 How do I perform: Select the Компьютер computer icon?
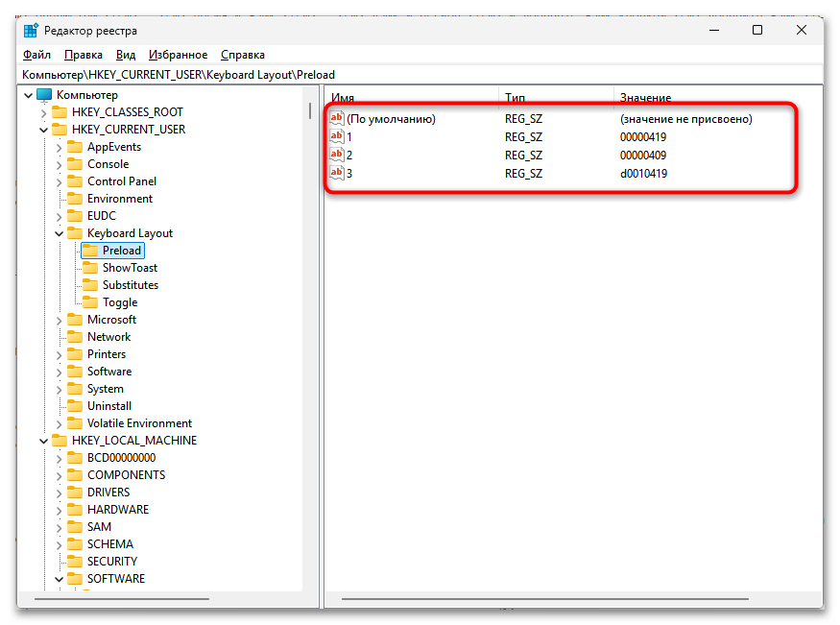point(44,95)
